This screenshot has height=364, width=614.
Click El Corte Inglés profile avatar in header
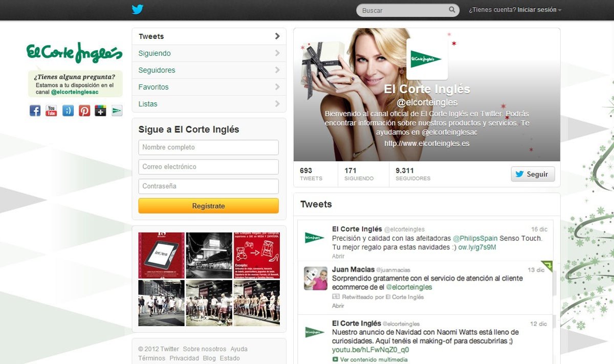point(427,59)
